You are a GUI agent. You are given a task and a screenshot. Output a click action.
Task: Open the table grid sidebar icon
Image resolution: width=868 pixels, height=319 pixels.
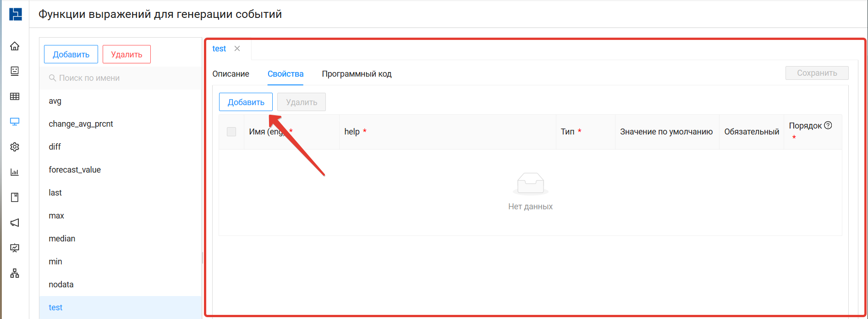(x=15, y=96)
